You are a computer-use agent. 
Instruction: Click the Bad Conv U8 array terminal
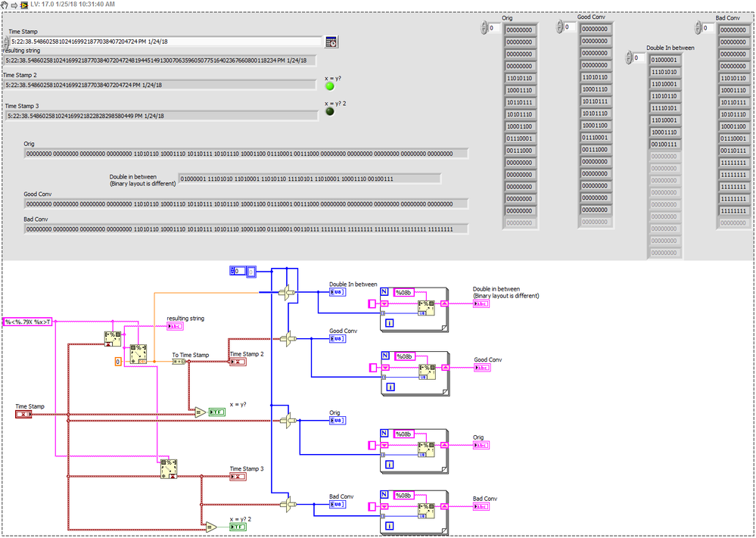[338, 505]
